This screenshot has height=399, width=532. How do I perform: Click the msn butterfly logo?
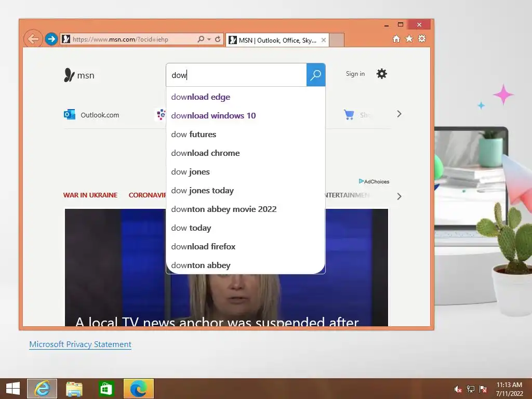click(x=79, y=75)
